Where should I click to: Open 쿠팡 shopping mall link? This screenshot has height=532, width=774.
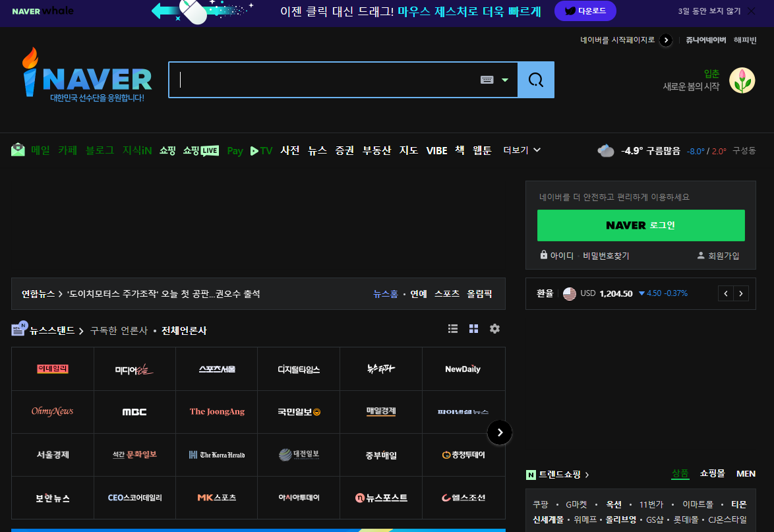pos(541,504)
